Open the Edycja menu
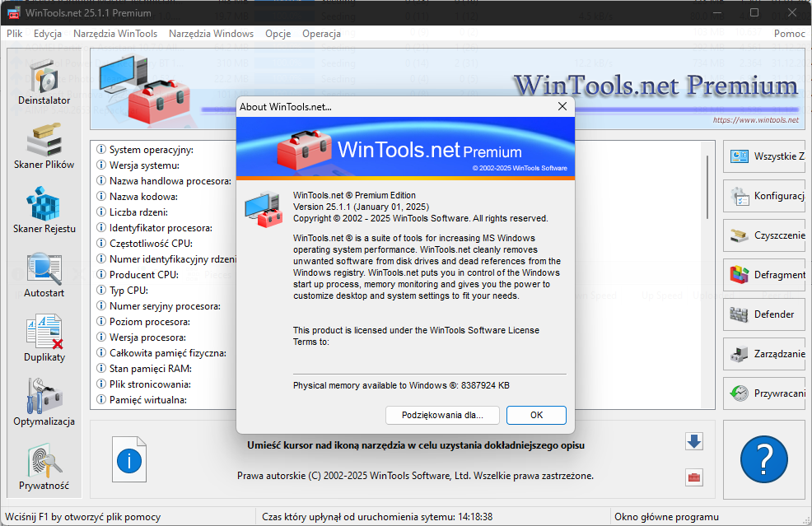 [48, 34]
